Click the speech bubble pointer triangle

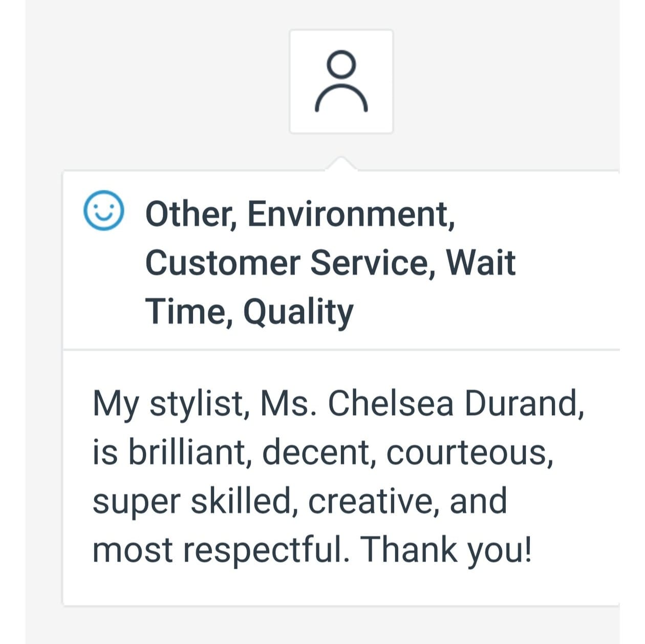point(341,164)
